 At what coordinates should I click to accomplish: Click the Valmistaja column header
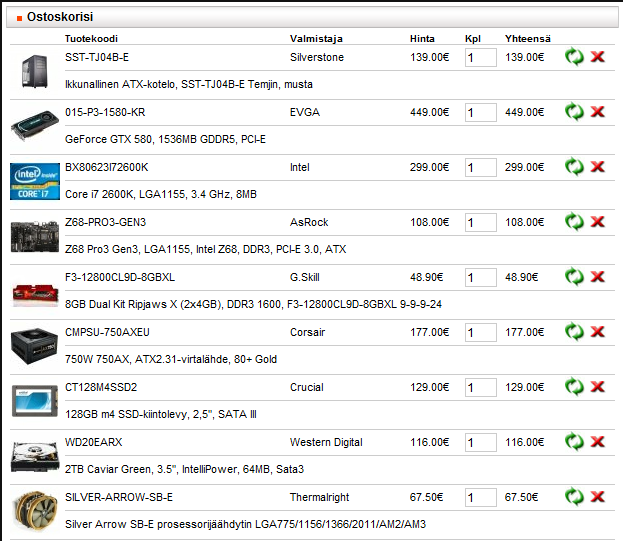point(316,39)
